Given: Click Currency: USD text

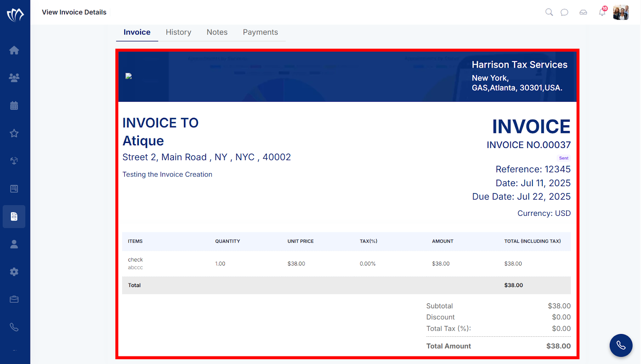Looking at the screenshot, I should coord(544,213).
